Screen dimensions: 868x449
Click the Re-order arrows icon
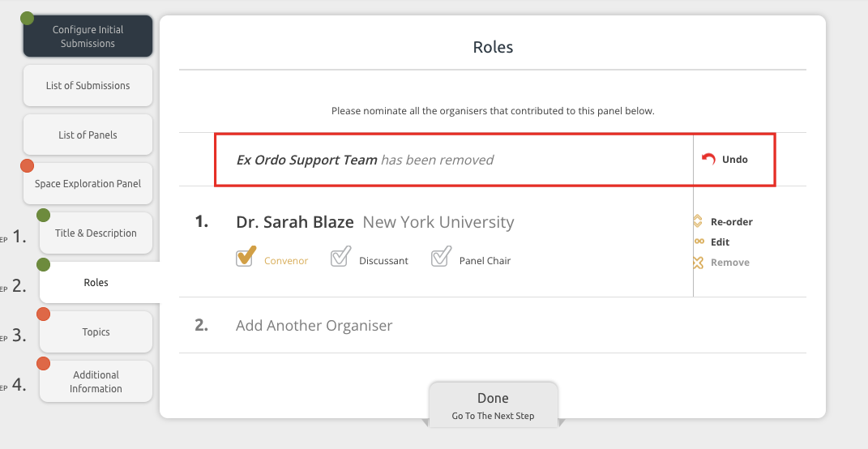[697, 221]
